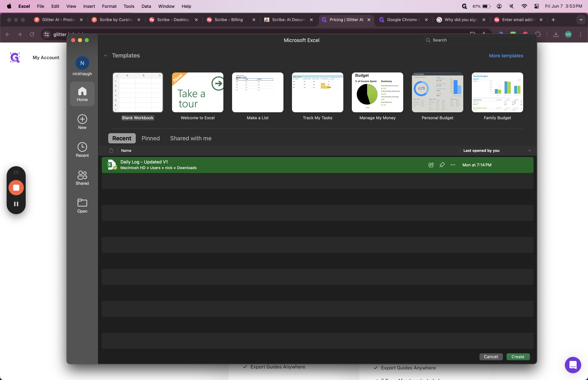588x380 pixels.
Task: Open the Last opened by you sort dropdown
Action: (x=529, y=151)
